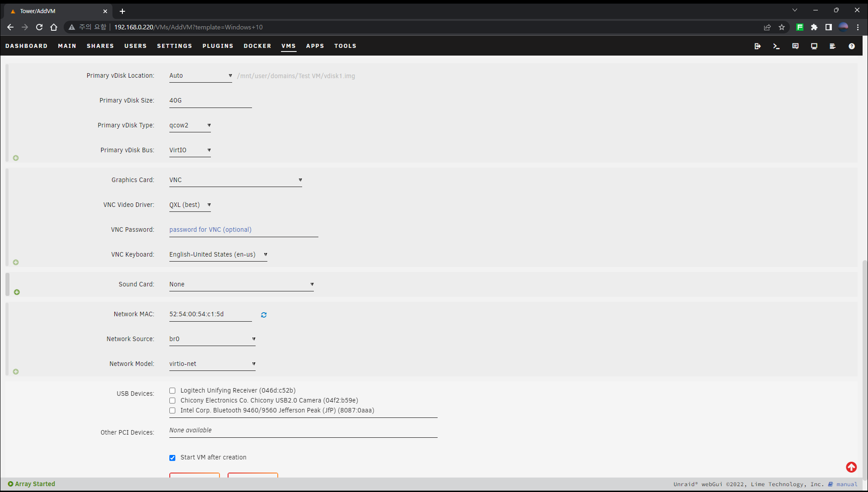Enable Chicony USB2.0 Camera checkbox
Image resolution: width=868 pixels, height=492 pixels.
[x=173, y=401]
